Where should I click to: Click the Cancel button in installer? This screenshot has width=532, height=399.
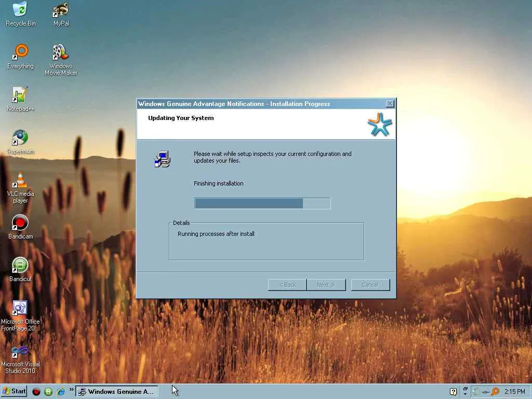pos(370,285)
